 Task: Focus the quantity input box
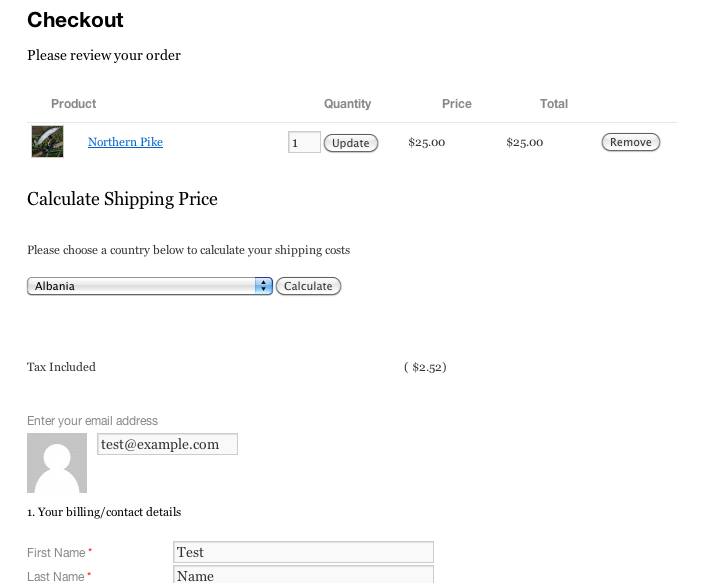[304, 143]
